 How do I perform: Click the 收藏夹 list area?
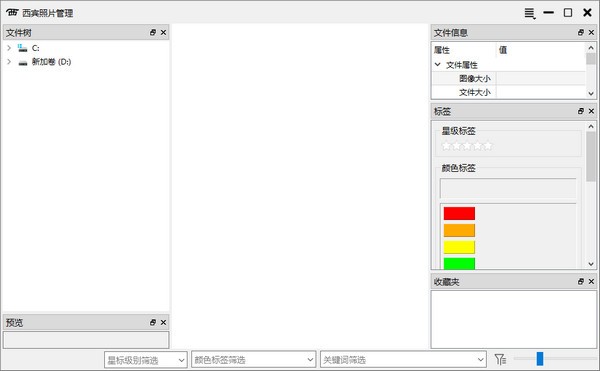coord(514,319)
